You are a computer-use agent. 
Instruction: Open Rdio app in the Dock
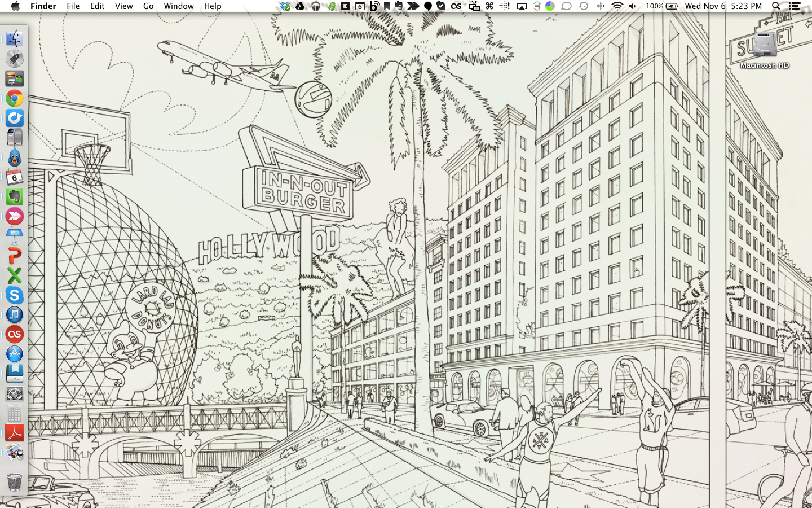(x=15, y=118)
